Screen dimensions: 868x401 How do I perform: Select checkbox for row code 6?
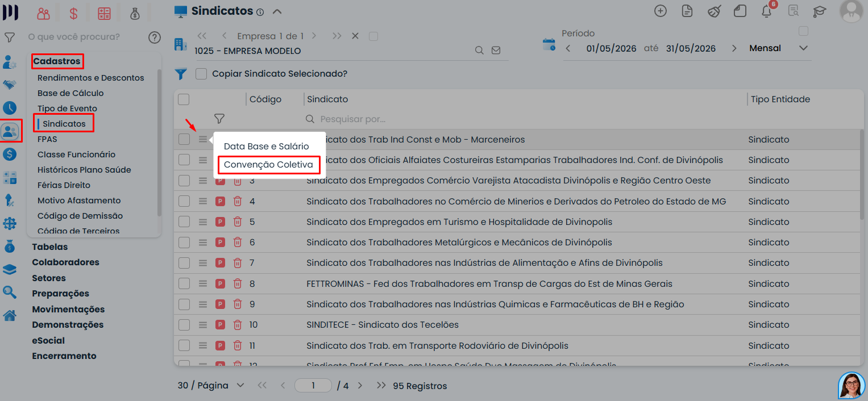pyautogui.click(x=184, y=243)
